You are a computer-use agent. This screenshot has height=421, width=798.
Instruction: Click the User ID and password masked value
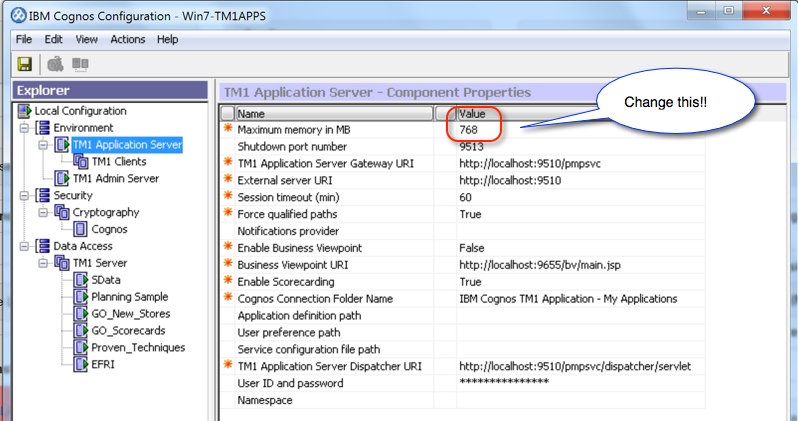tap(504, 382)
